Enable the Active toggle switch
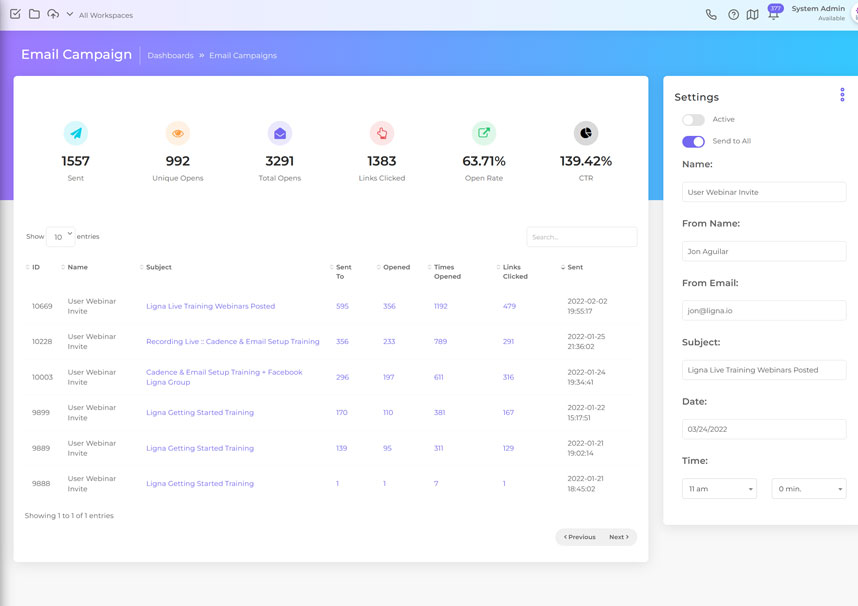 [693, 120]
